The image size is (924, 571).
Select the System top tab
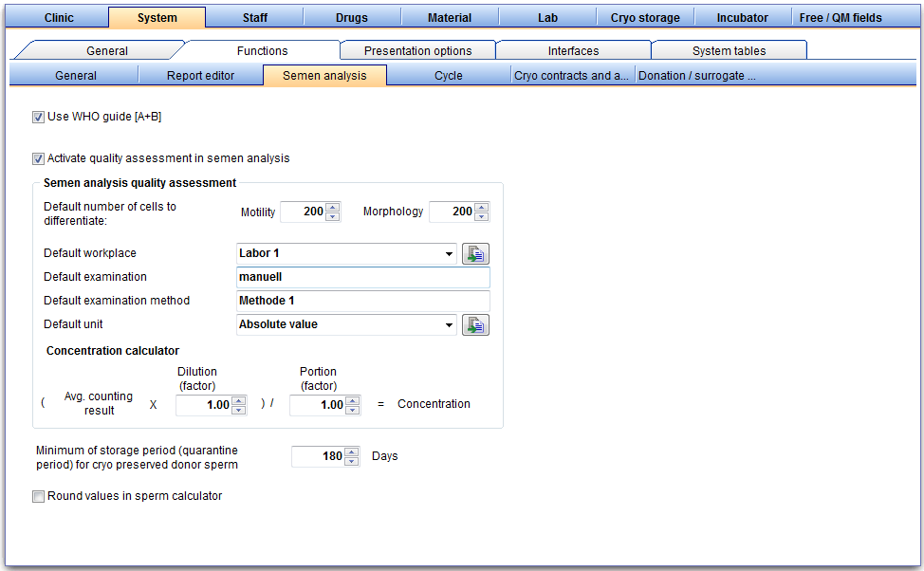pos(157,18)
